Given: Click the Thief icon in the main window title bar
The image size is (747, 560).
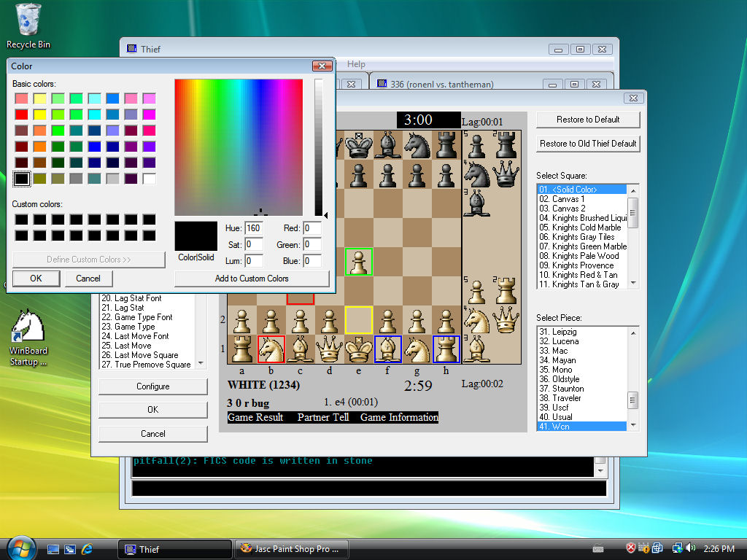Looking at the screenshot, I should point(131,49).
